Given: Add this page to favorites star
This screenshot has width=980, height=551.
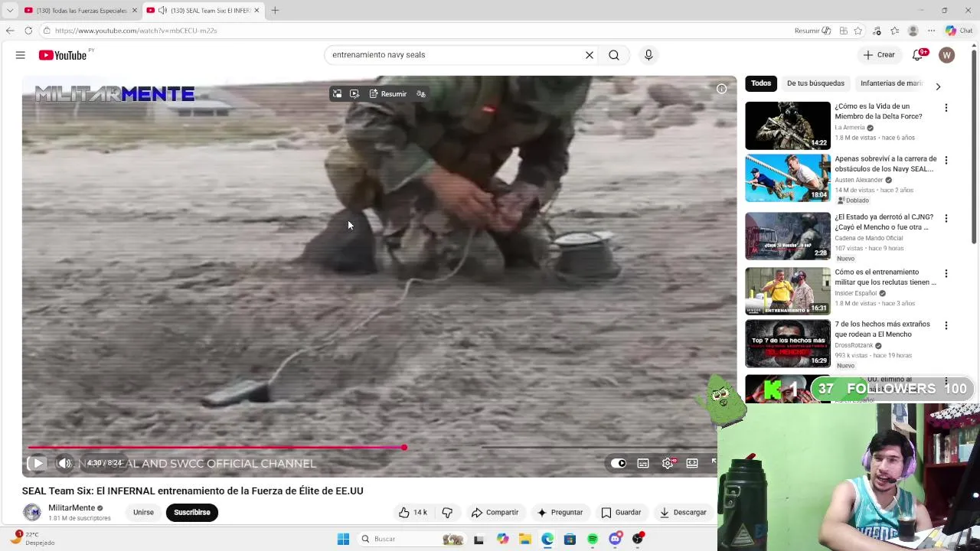Looking at the screenshot, I should 858,31.
